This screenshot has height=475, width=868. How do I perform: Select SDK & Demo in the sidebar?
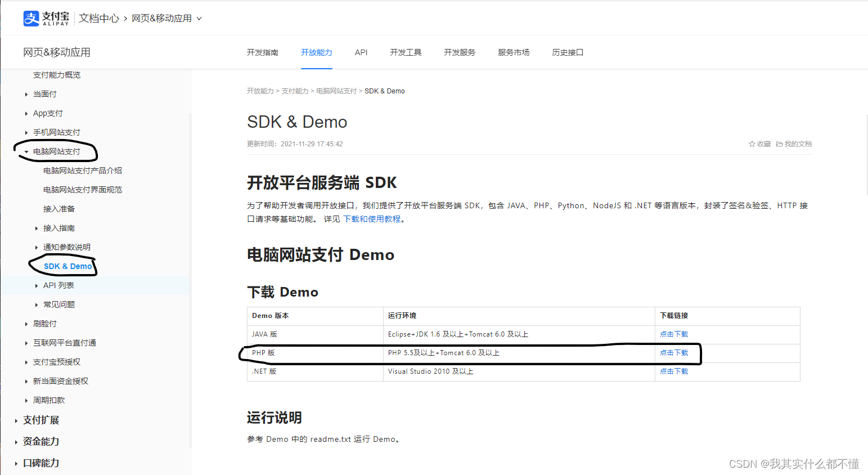(x=68, y=266)
